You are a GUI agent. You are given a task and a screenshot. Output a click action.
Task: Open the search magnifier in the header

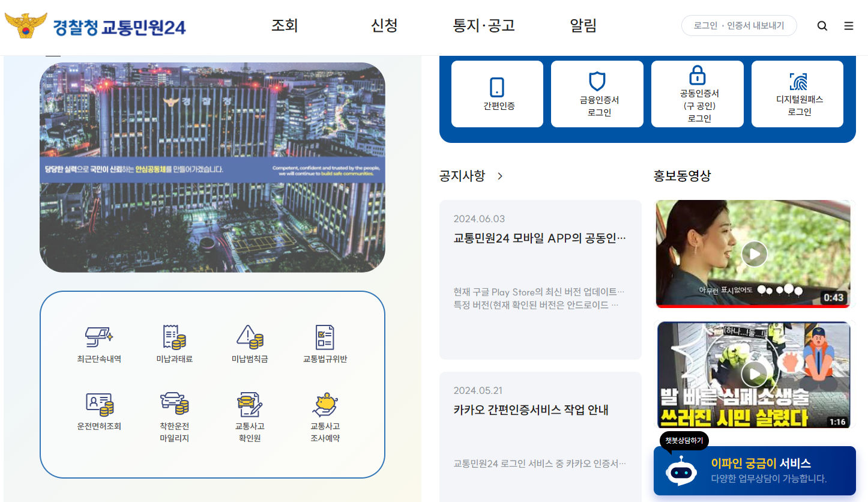[x=822, y=26]
